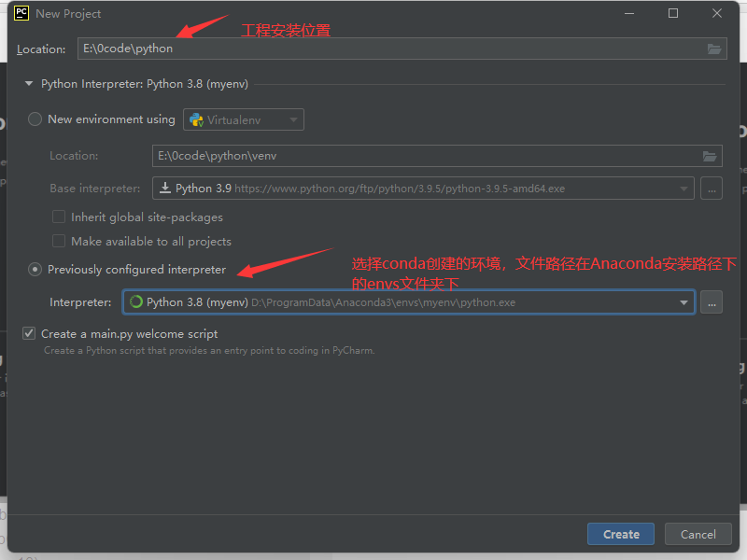The height and width of the screenshot is (560, 747).
Task: Click the Virtualenv python icon
Action: (x=196, y=120)
